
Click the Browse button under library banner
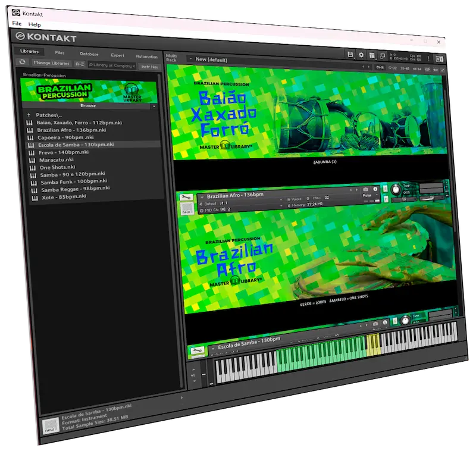[x=87, y=105]
